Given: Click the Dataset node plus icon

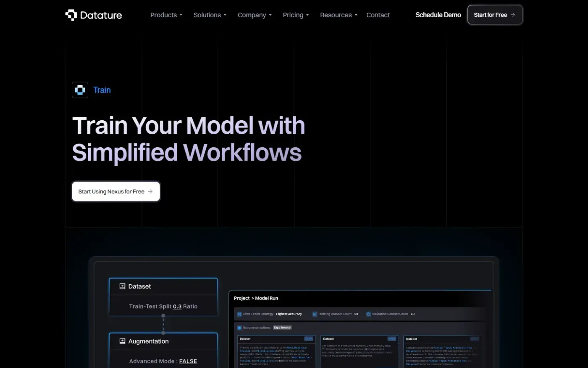Looking at the screenshot, I should pyautogui.click(x=122, y=286).
